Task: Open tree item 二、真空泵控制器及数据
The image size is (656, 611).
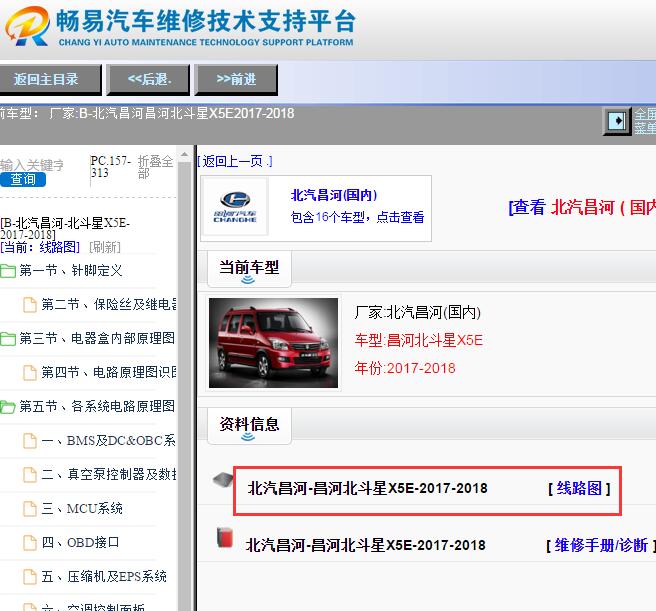Action: point(109,475)
